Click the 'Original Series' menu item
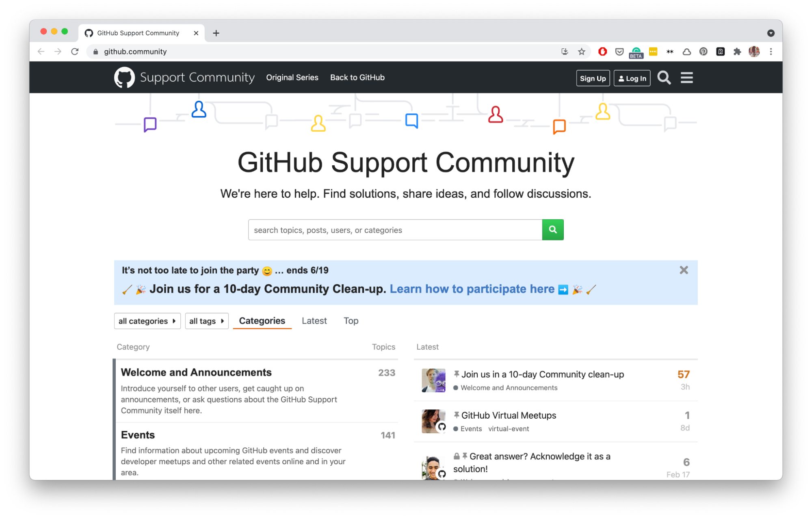Image resolution: width=812 pixels, height=519 pixels. point(291,77)
